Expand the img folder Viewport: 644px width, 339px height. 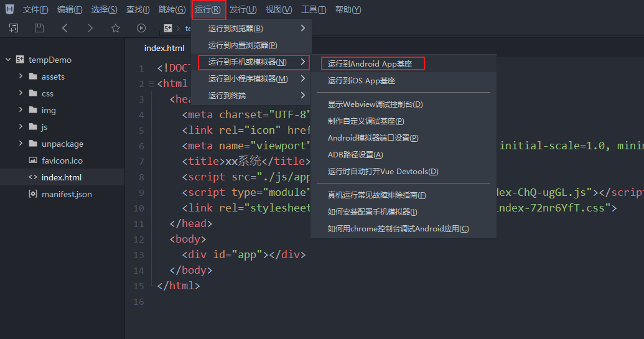(21, 110)
